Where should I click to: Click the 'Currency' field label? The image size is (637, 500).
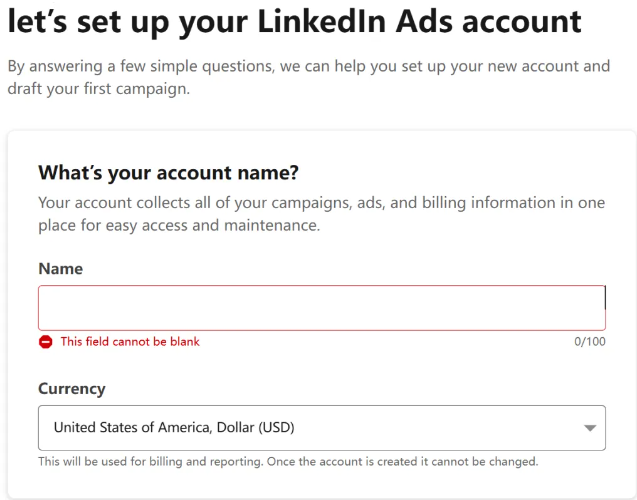(72, 389)
